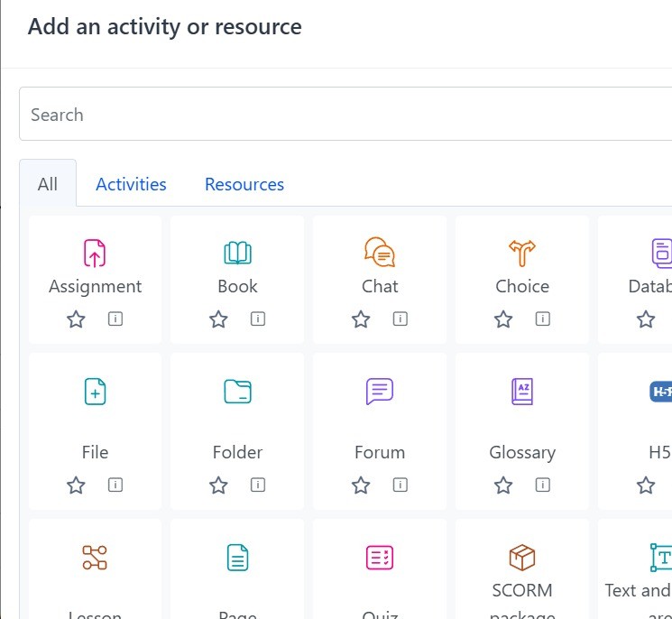
Task: Select the Database activity icon
Action: pos(662,253)
